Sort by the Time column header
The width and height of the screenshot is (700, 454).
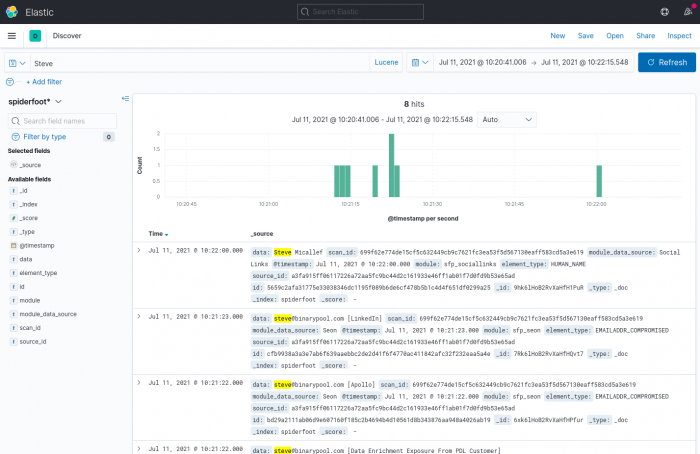pyautogui.click(x=158, y=234)
